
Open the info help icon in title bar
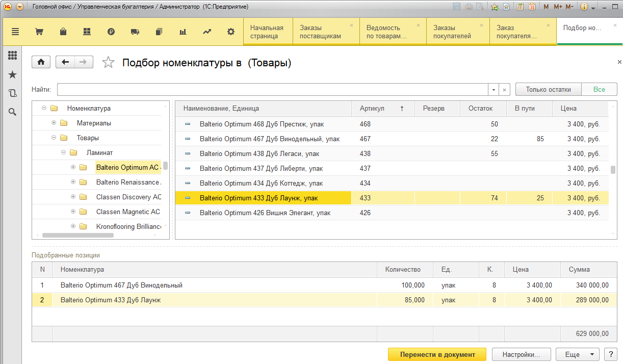584,7
